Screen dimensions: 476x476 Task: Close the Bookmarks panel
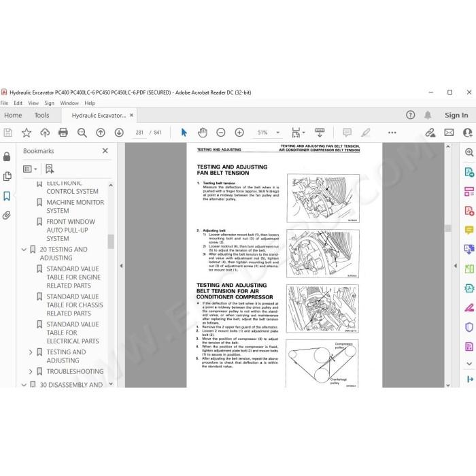click(x=105, y=151)
